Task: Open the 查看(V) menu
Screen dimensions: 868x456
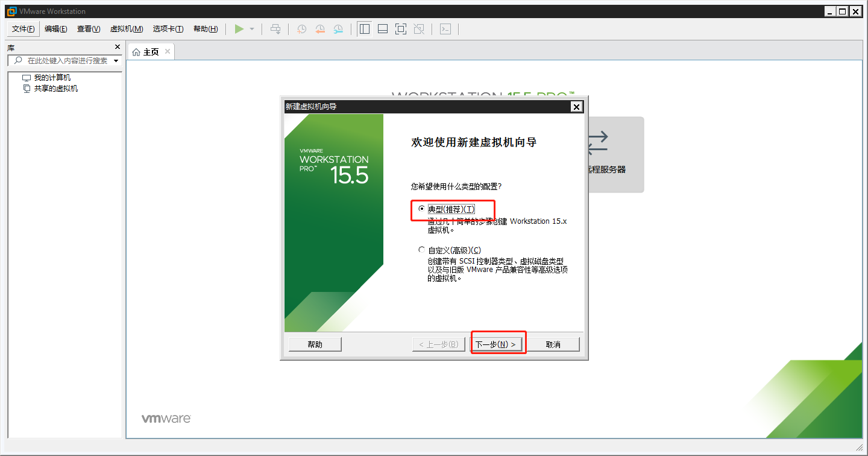Action: pyautogui.click(x=89, y=29)
